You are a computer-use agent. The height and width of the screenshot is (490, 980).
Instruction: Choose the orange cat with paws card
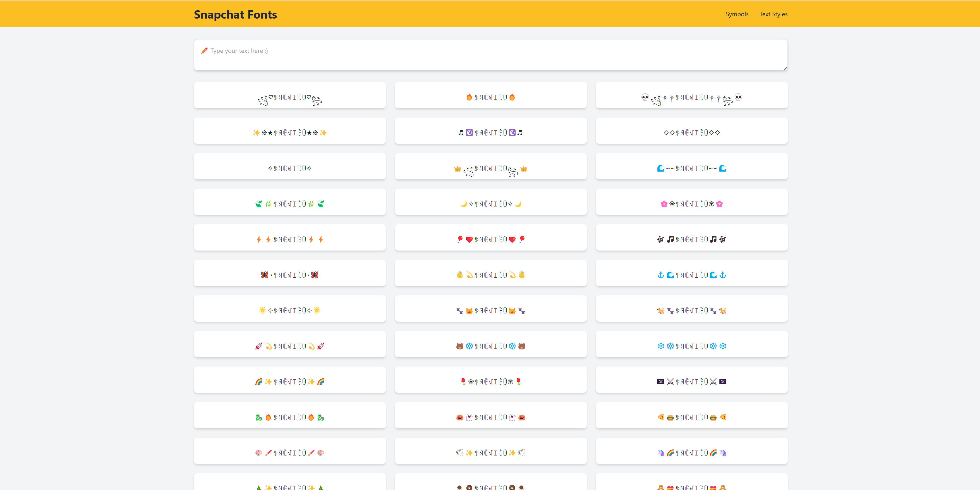692,309
